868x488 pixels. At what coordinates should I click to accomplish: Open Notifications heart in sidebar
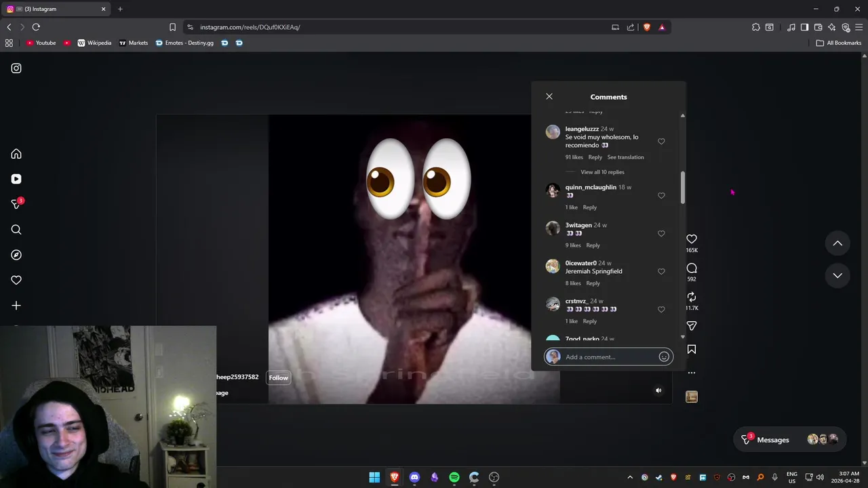point(16,280)
